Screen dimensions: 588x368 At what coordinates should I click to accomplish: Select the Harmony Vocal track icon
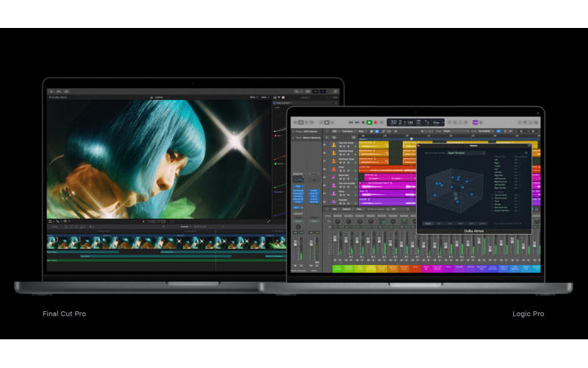click(334, 161)
